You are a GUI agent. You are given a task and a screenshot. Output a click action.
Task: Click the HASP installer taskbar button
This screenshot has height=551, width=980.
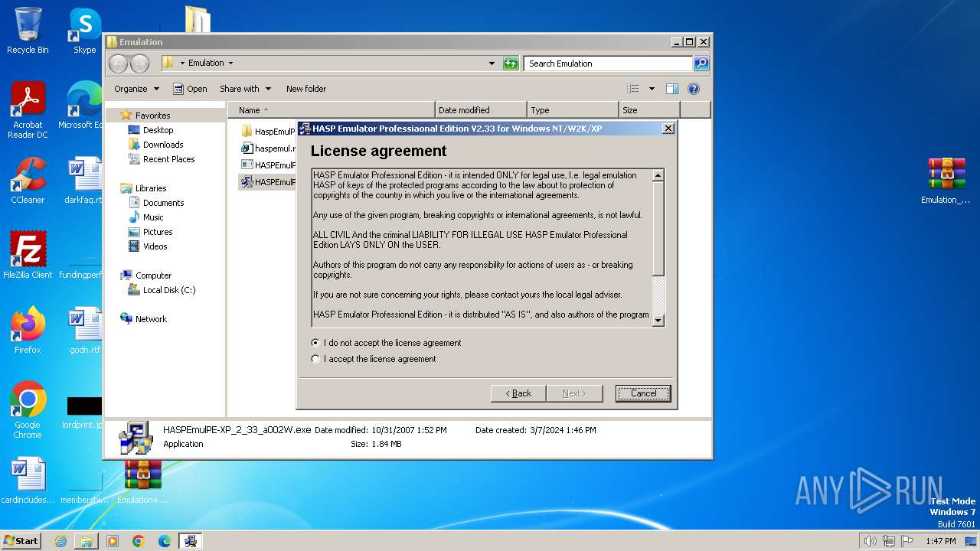[x=191, y=541]
